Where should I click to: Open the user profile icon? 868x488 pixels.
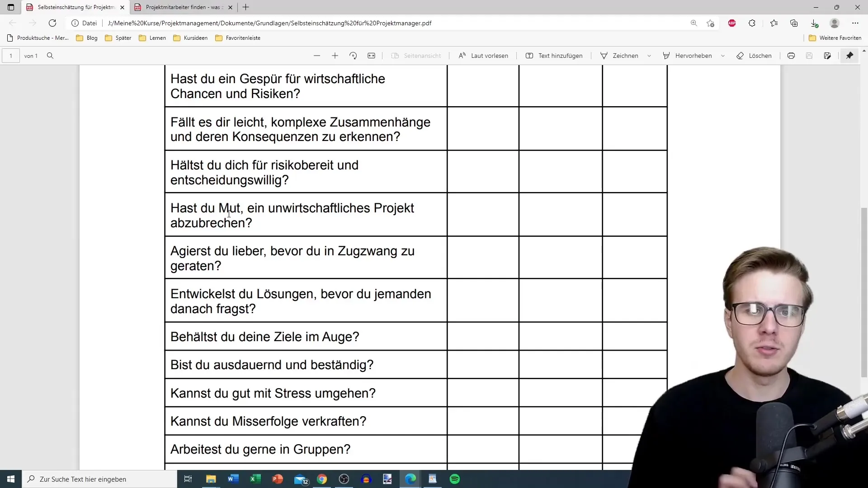tap(835, 23)
